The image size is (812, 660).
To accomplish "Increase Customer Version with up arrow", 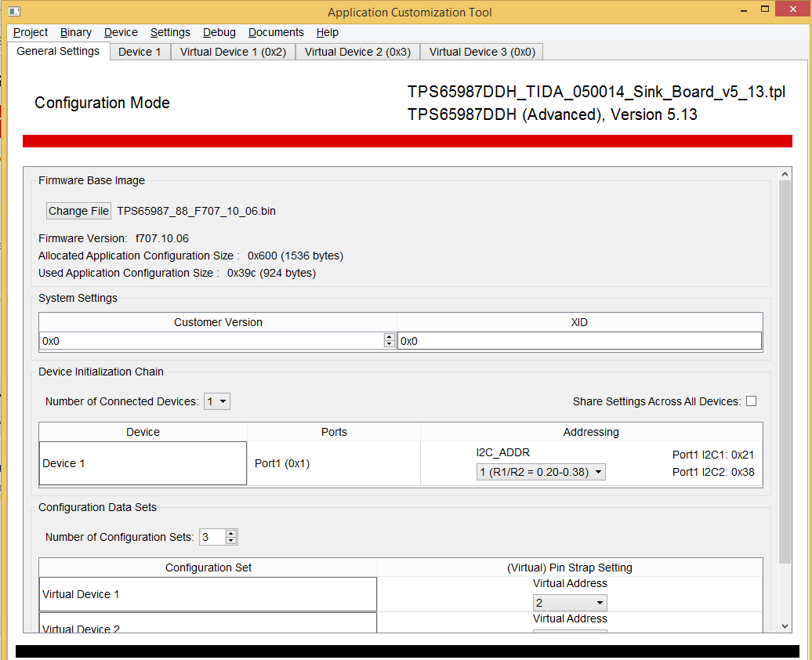I will (x=390, y=337).
